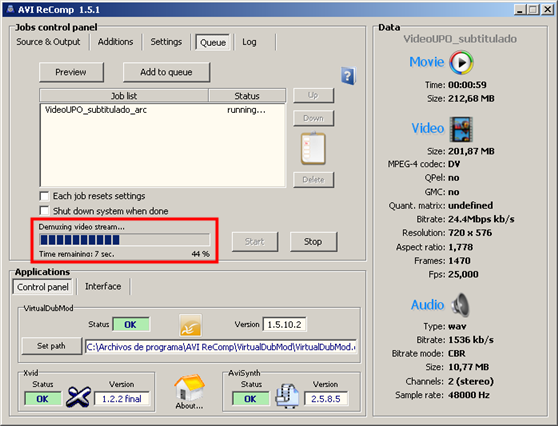Select the Queue tab
Viewport: 558px width, 426px height.
pyautogui.click(x=213, y=42)
